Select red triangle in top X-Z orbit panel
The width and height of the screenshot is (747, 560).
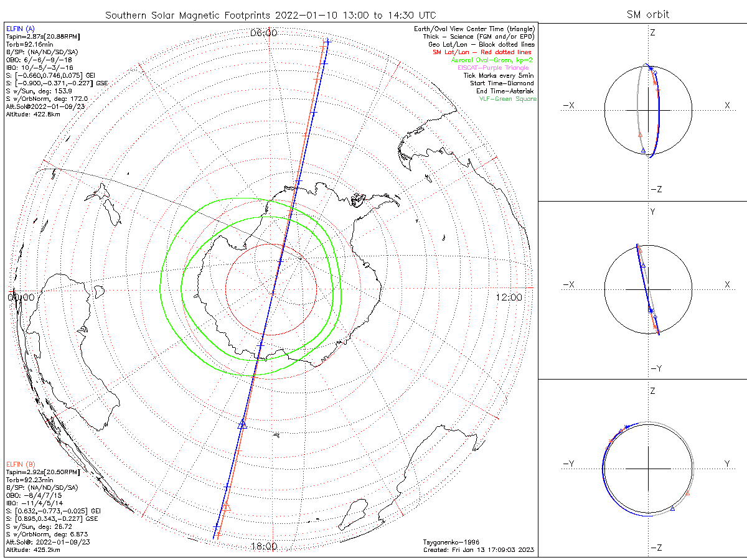click(x=640, y=134)
